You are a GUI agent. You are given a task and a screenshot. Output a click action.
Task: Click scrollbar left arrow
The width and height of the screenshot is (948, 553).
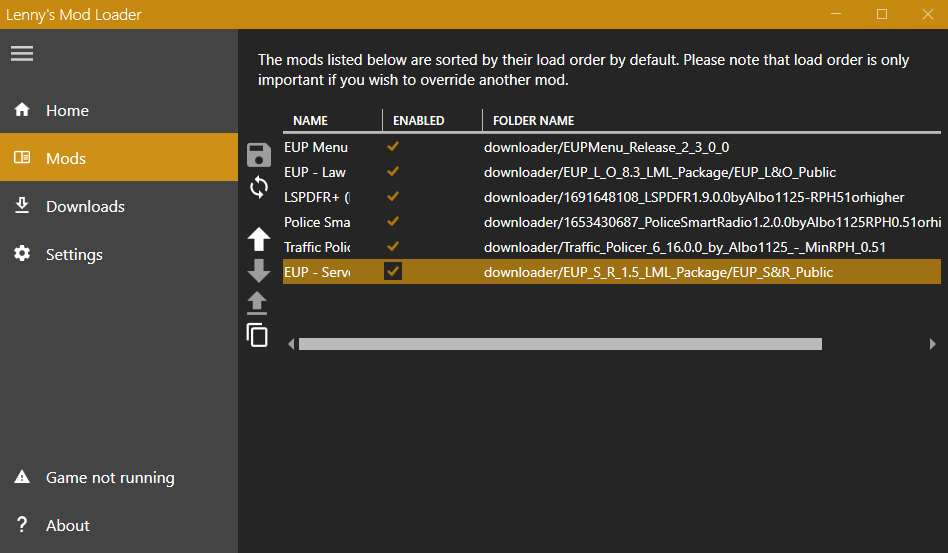point(291,344)
